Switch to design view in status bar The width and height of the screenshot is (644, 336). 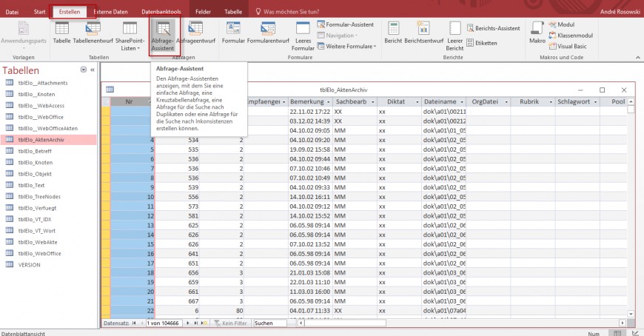(x=635, y=333)
